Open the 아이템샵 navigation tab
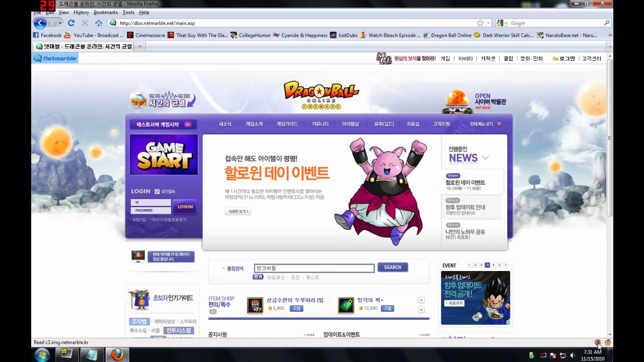This screenshot has height=362, width=644. (350, 124)
